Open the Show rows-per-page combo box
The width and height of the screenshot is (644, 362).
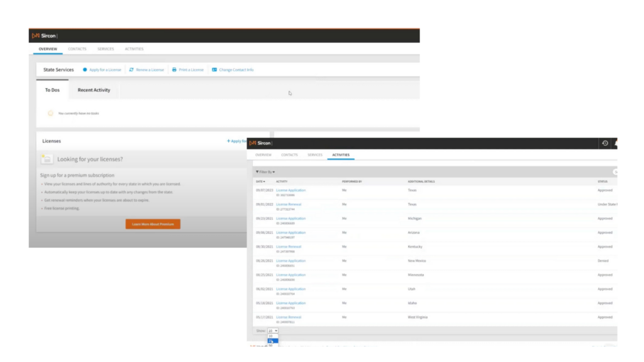coord(273,331)
